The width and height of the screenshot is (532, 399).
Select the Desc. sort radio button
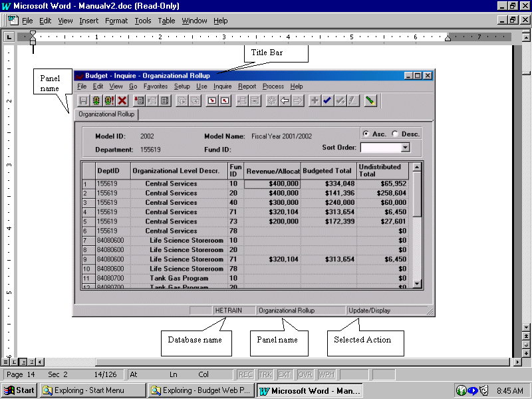coord(396,134)
